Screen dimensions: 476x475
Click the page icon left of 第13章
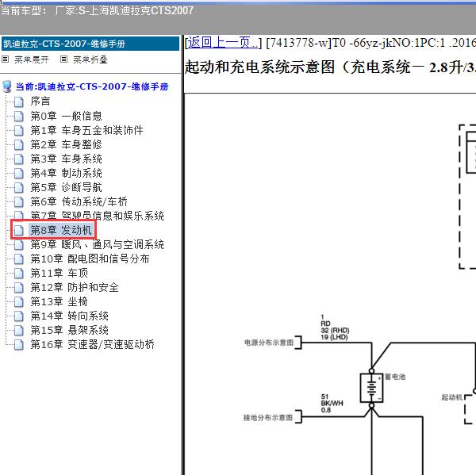coord(19,301)
